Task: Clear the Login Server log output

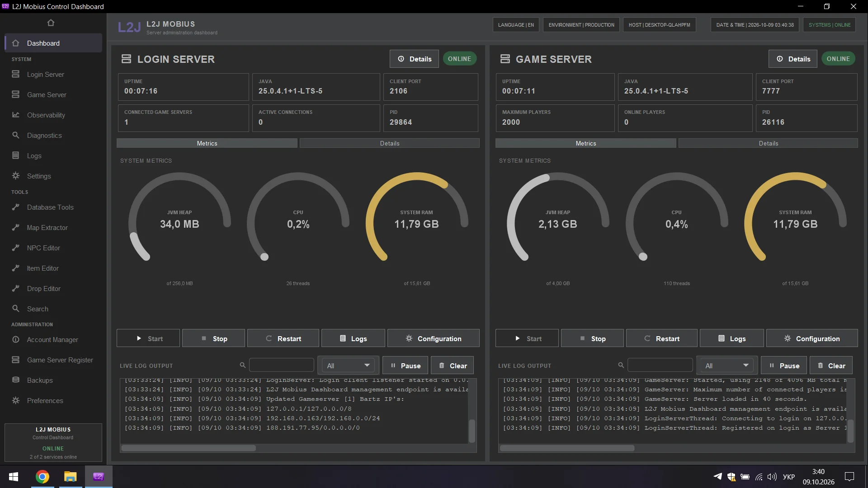Action: coord(453,366)
